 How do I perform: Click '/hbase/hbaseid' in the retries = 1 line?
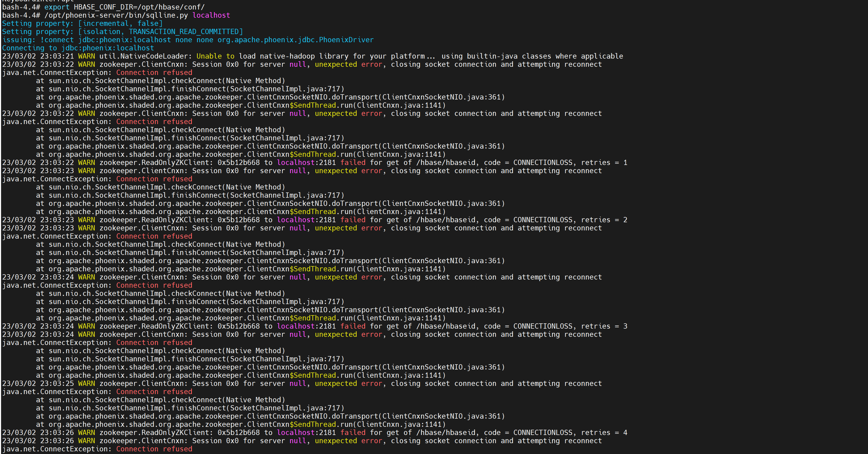(446, 163)
